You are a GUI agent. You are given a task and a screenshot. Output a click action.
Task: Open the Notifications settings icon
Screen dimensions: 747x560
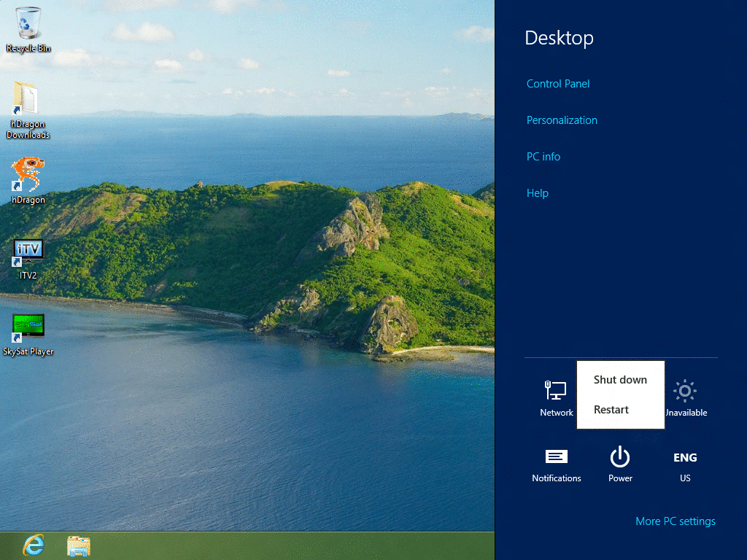557,466
